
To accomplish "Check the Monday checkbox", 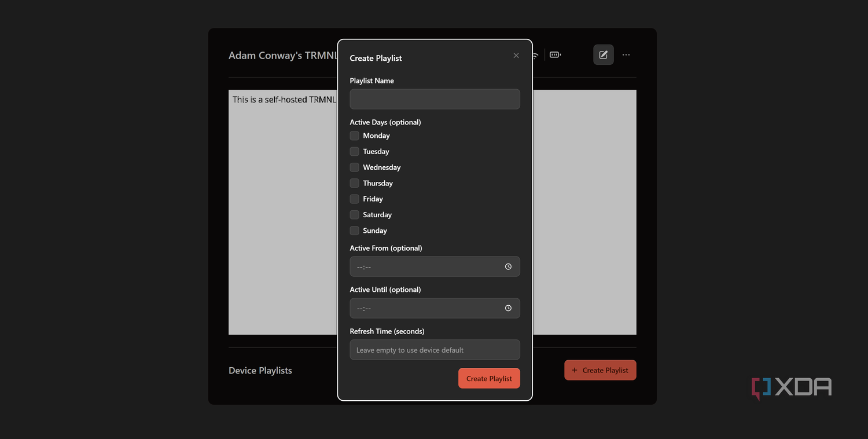I will [355, 136].
